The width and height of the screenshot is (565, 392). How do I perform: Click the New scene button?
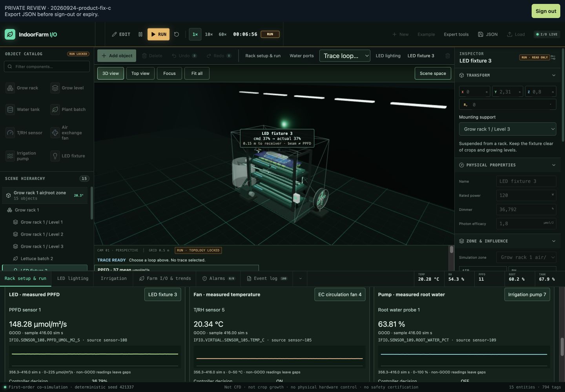click(401, 34)
